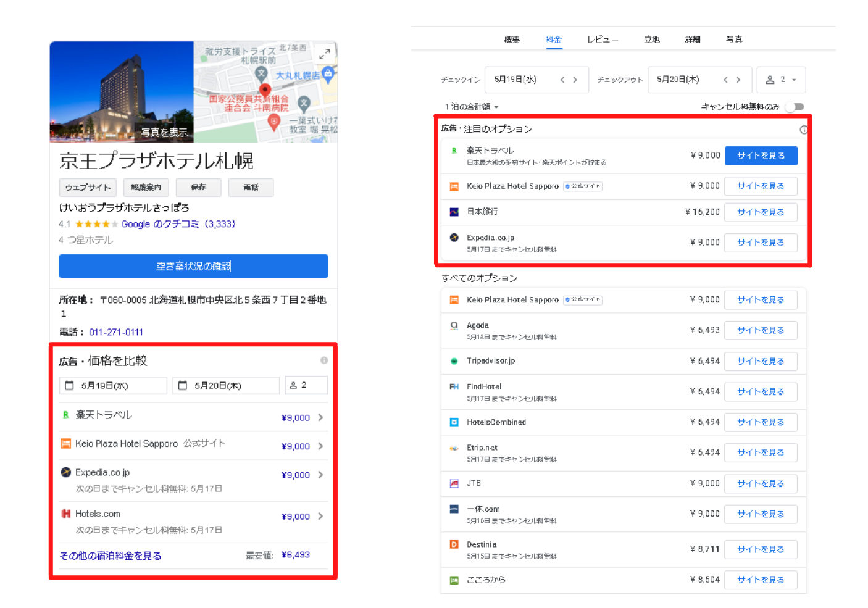Image resolution: width=868 pixels, height=608 pixels.
Task: Go to the previous check-out date
Action: tap(725, 80)
